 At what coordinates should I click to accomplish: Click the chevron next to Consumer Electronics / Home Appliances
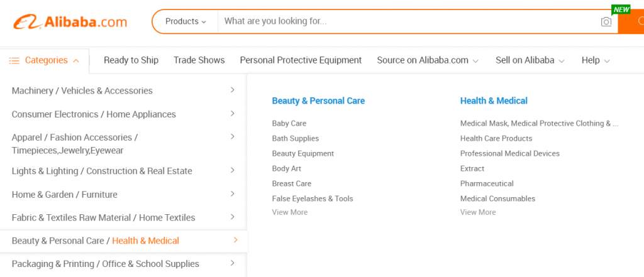click(233, 113)
